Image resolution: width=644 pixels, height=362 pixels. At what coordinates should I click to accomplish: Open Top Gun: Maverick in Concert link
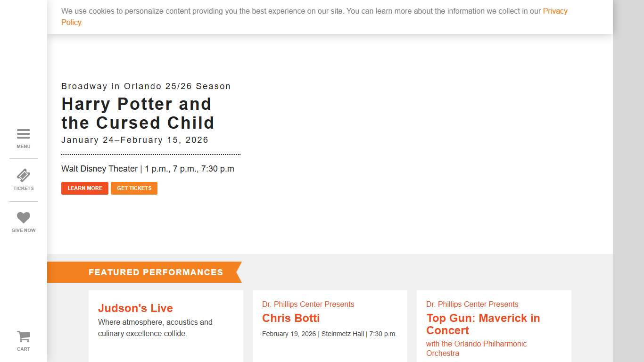[483, 324]
